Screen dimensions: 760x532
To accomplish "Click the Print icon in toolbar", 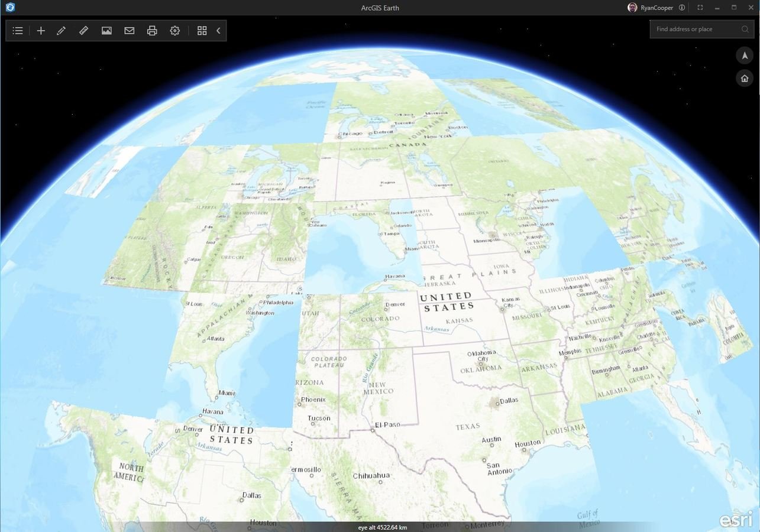I will 152,31.
